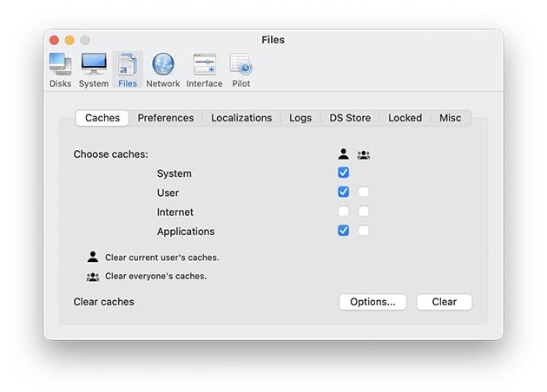
Task: Click the 'Clear current user's caches.' text
Action: 161,258
